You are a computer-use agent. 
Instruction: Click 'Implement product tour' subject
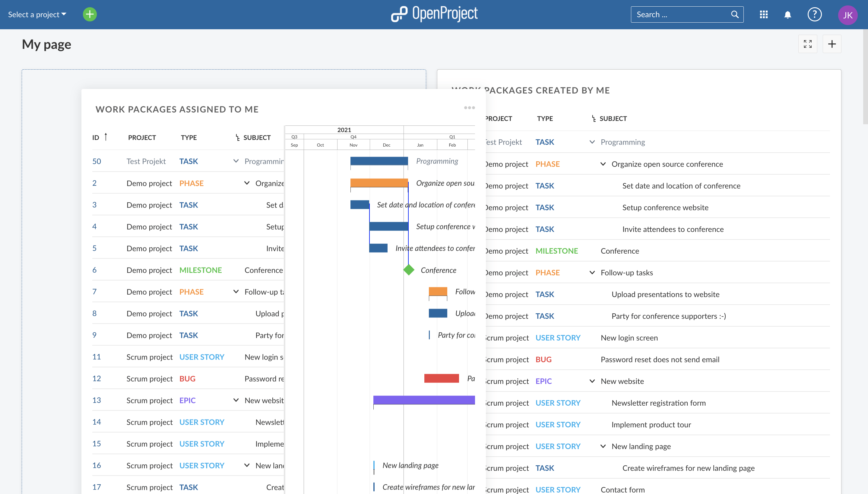(651, 424)
